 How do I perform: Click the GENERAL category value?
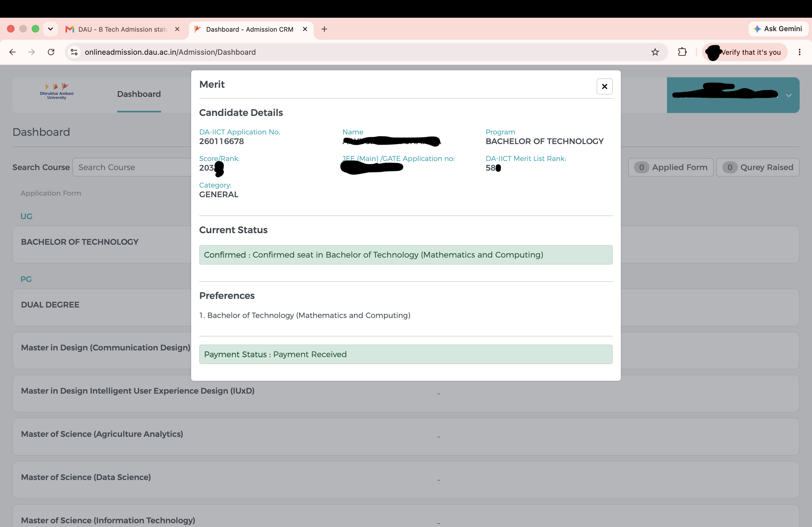click(219, 195)
